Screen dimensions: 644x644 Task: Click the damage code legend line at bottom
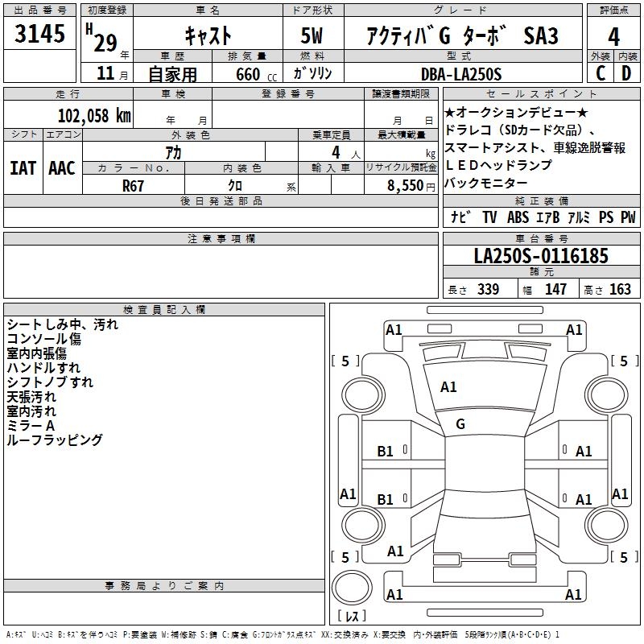coord(283,634)
